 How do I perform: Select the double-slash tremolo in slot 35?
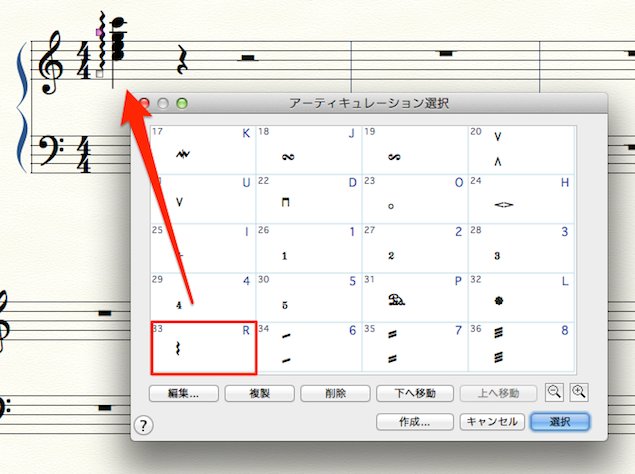415,347
